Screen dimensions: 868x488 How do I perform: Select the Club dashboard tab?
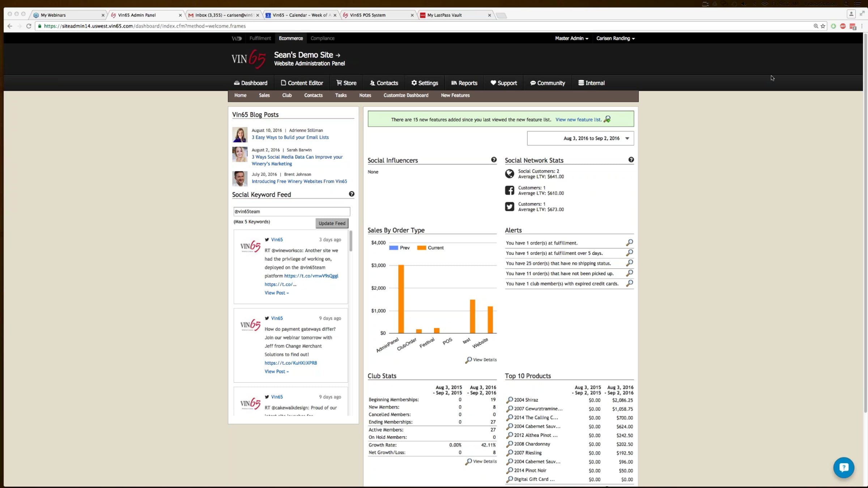tap(287, 95)
